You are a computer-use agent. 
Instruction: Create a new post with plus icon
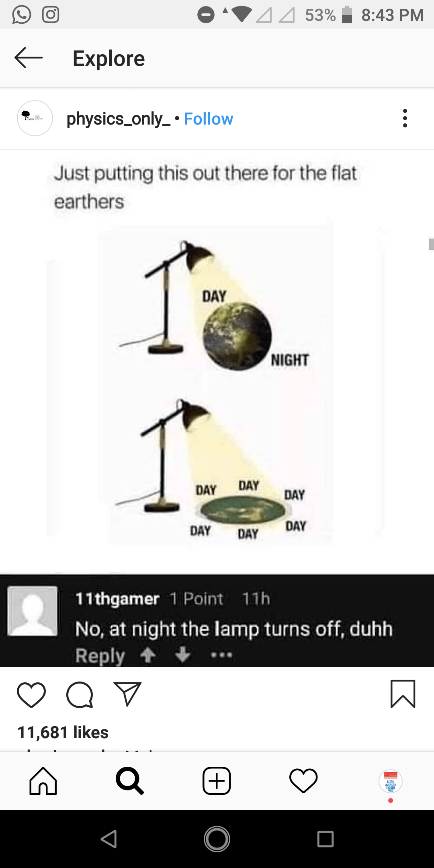point(217,781)
